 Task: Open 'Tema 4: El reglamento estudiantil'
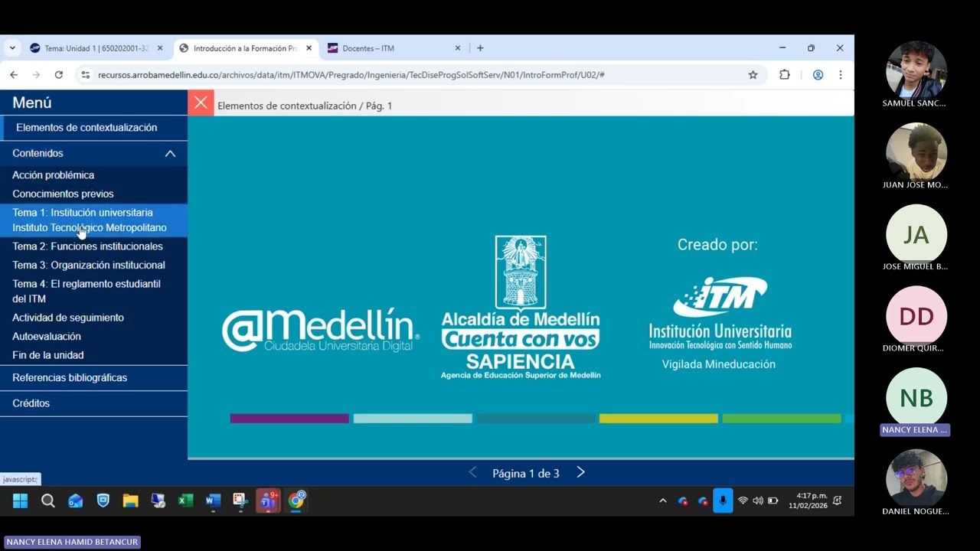click(x=87, y=291)
